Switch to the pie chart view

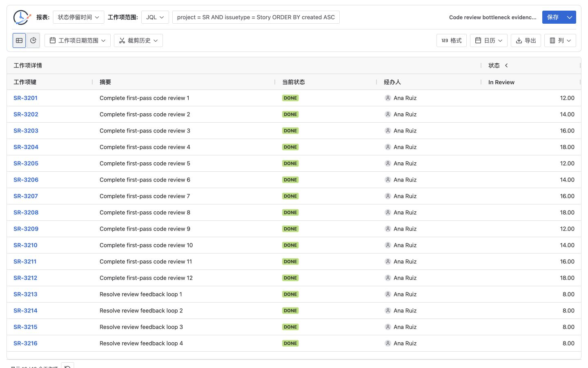click(33, 40)
